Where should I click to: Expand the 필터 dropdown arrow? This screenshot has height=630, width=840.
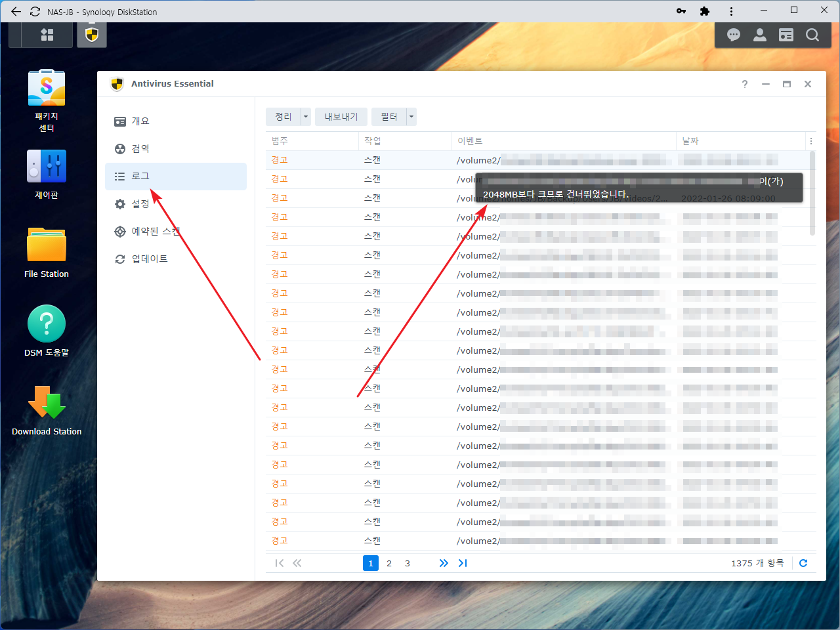[x=411, y=117]
